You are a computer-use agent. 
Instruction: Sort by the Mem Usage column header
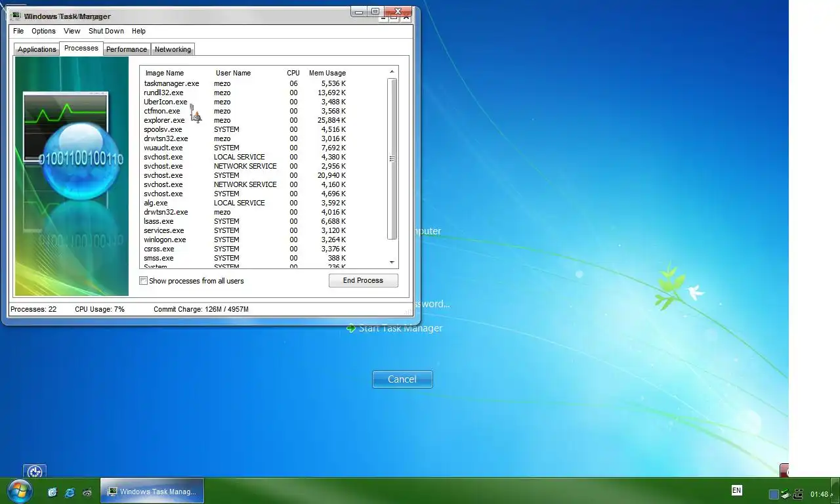[327, 73]
